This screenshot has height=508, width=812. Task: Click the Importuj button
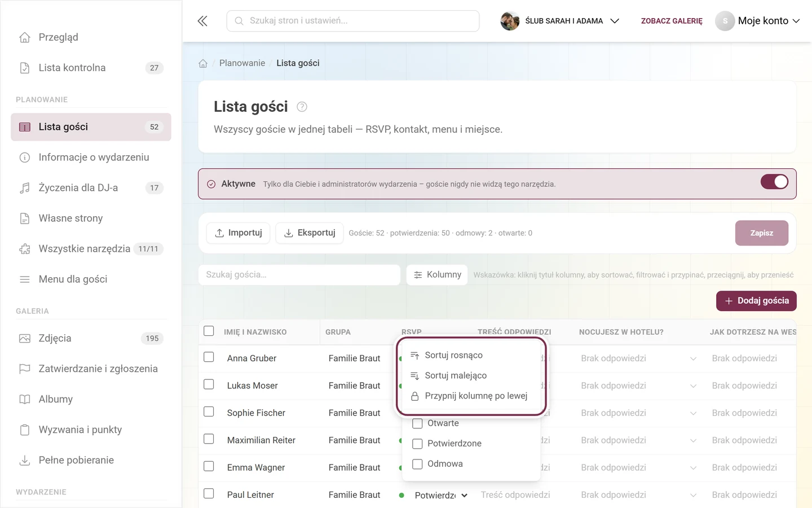tap(238, 233)
